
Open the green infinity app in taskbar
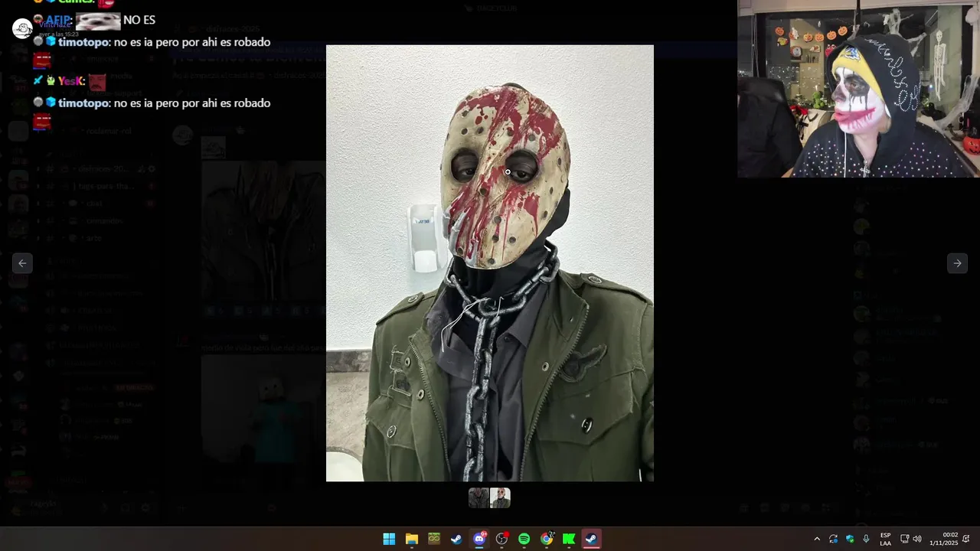(434, 539)
